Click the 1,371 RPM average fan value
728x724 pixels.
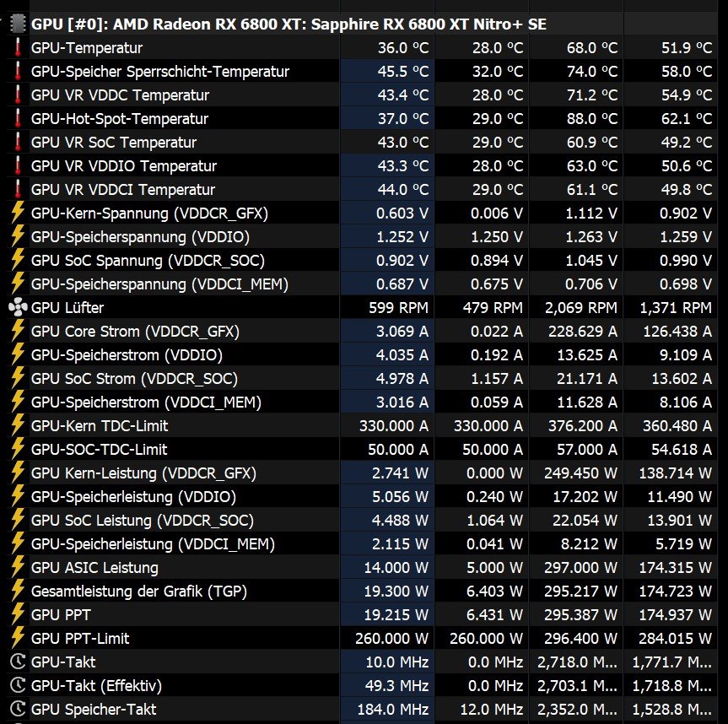(676, 307)
